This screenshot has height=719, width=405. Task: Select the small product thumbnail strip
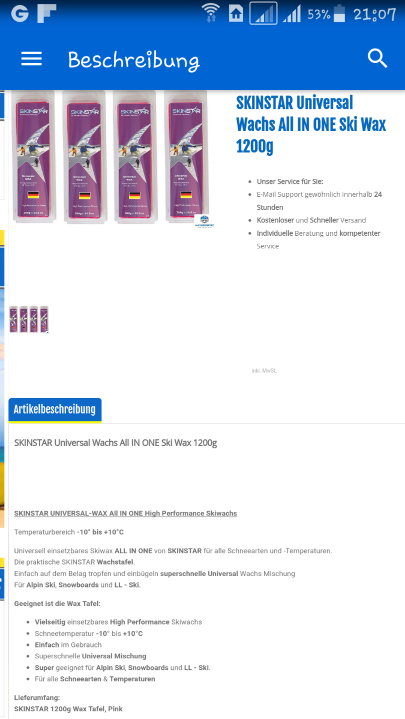pyautogui.click(x=29, y=319)
